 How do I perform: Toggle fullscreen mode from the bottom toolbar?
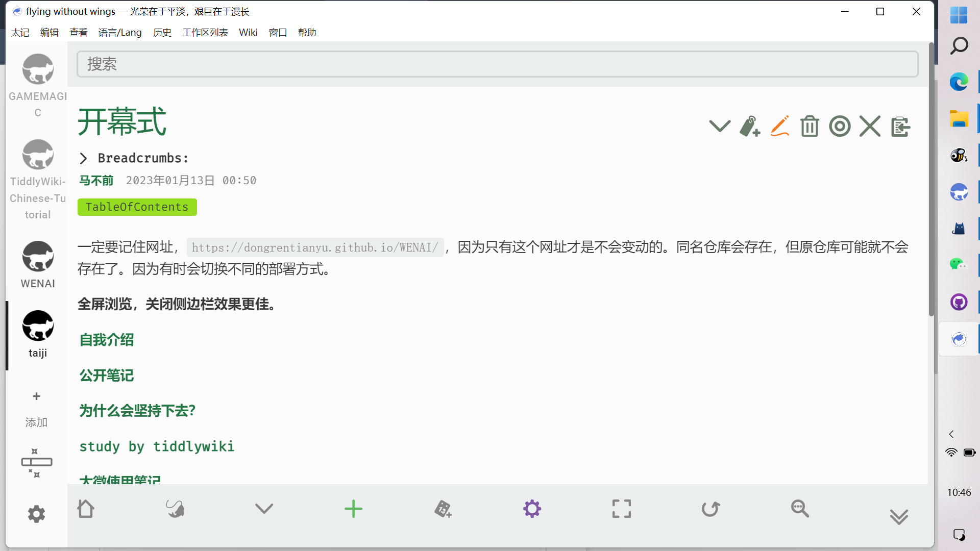[x=621, y=509]
